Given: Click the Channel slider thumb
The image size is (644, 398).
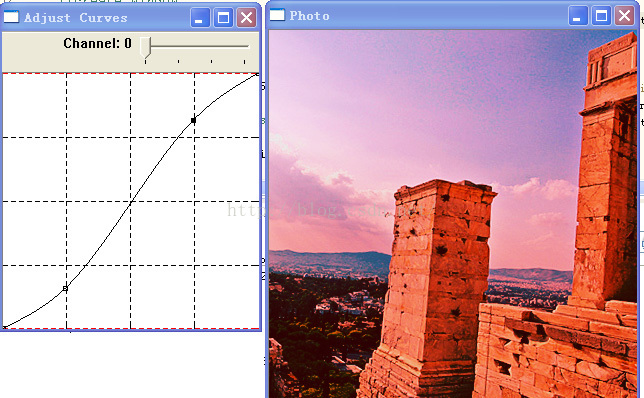Looking at the screenshot, I should pyautogui.click(x=145, y=48).
